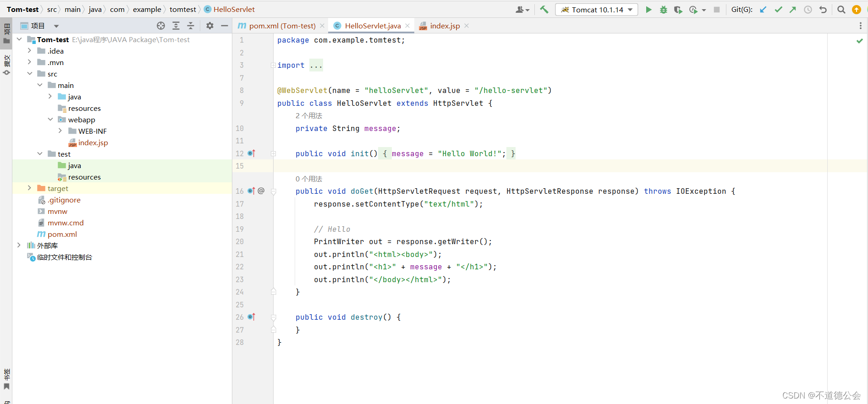Image resolution: width=868 pixels, height=404 pixels.
Task: Click line number 21 gutter to set a breakpoint
Action: coord(240,254)
